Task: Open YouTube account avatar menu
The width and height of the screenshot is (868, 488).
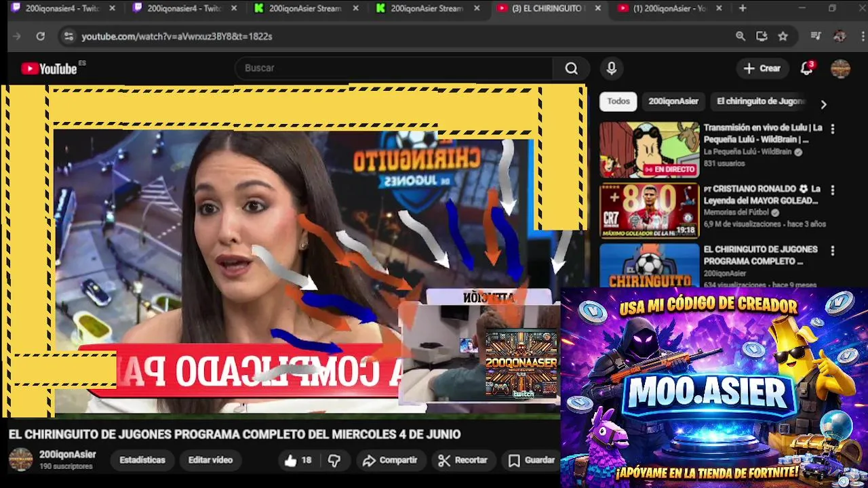Action: [840, 68]
